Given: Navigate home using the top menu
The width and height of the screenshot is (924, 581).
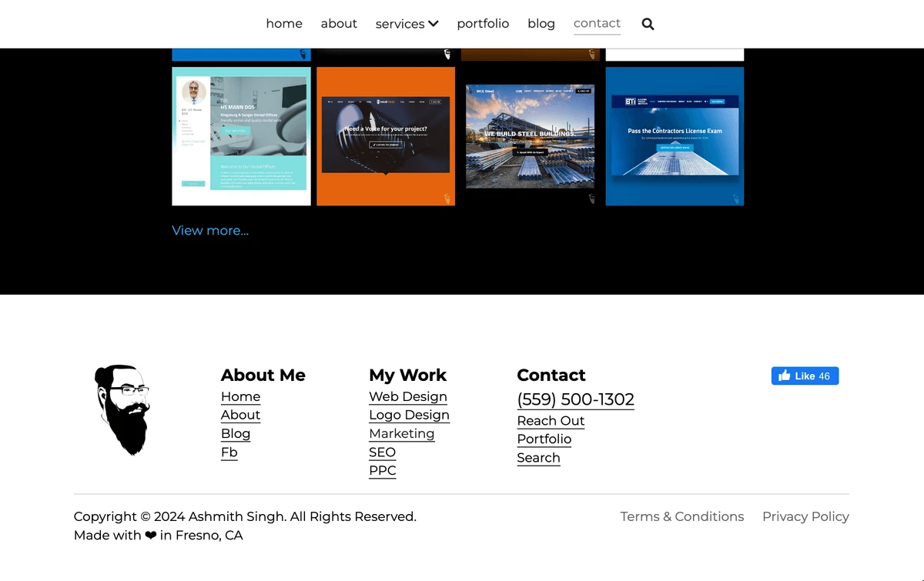Looking at the screenshot, I should [284, 24].
